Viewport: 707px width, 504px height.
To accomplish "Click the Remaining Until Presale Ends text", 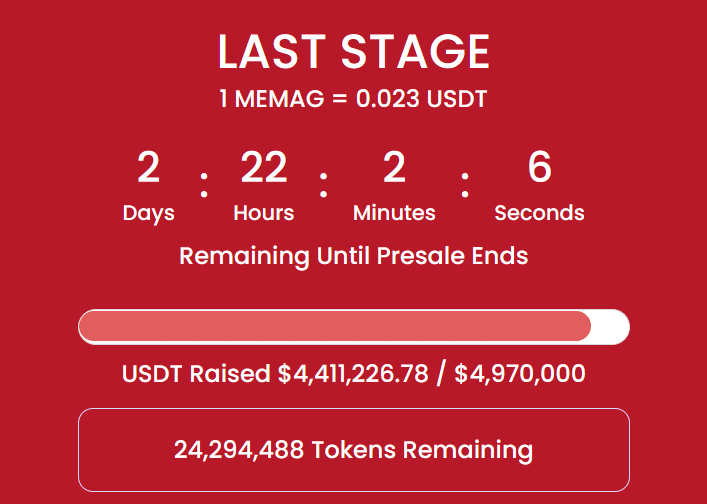I will click(354, 256).
